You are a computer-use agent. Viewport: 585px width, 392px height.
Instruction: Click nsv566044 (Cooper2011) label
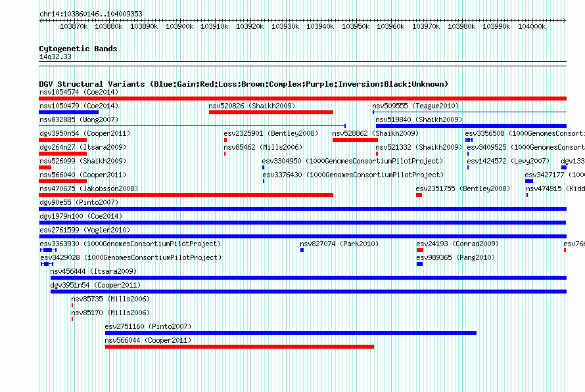[148, 340]
